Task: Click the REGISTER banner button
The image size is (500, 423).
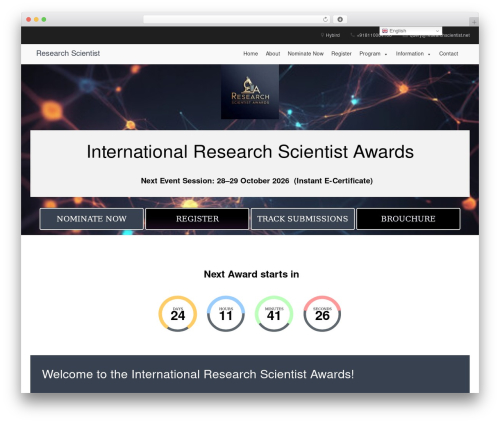Action: tap(197, 219)
